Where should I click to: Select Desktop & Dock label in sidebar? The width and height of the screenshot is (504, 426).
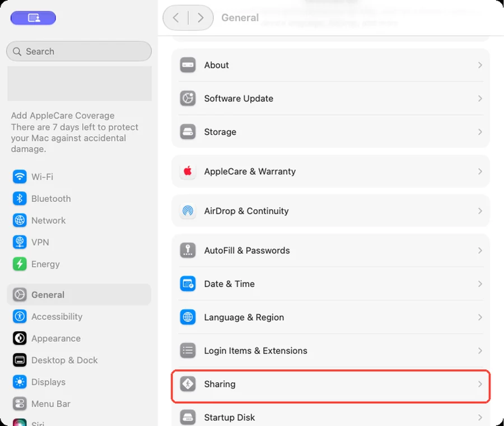point(64,360)
